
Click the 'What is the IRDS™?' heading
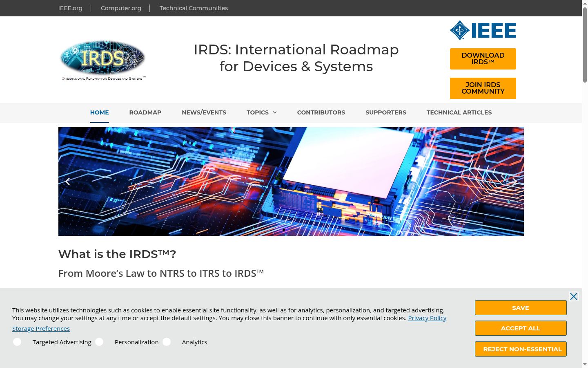point(117,254)
